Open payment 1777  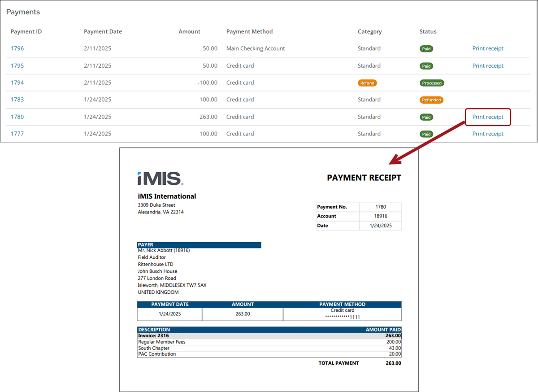pyautogui.click(x=17, y=133)
